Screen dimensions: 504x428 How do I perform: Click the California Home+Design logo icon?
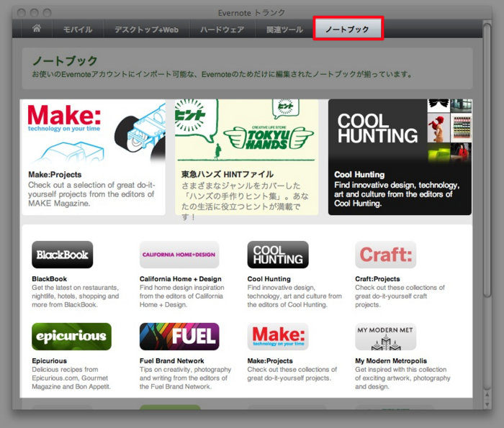point(179,255)
